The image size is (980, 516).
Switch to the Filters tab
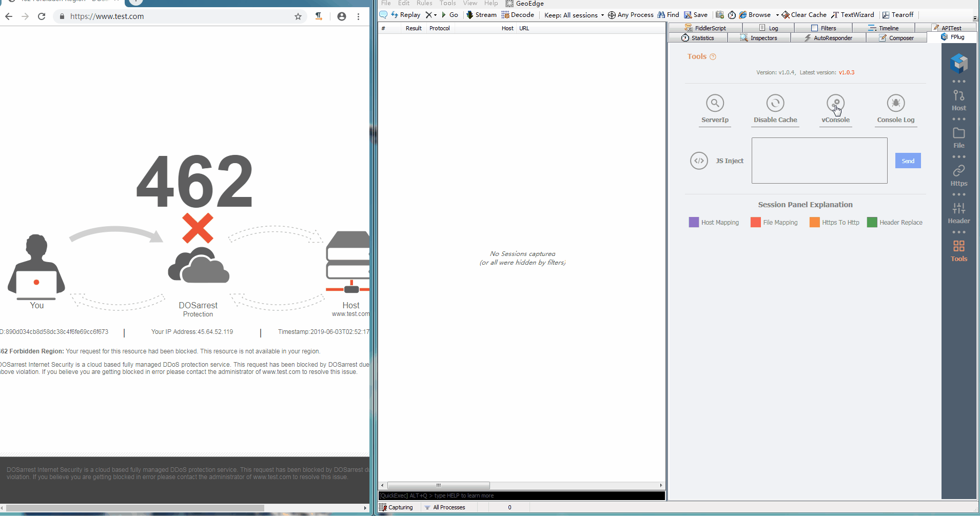coord(824,28)
